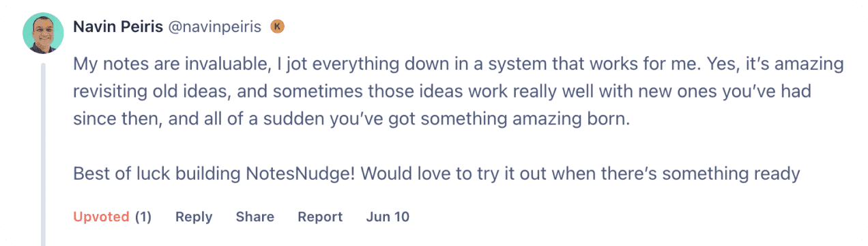Screen dimensions: 868x246
Task: Click the orange K badge beside the username
Action: [277, 27]
